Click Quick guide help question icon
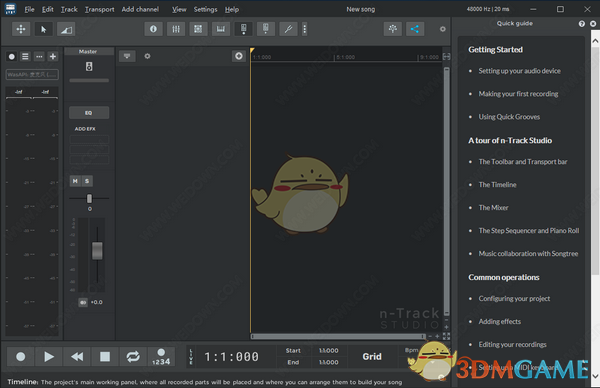The image size is (600, 388). point(582,24)
